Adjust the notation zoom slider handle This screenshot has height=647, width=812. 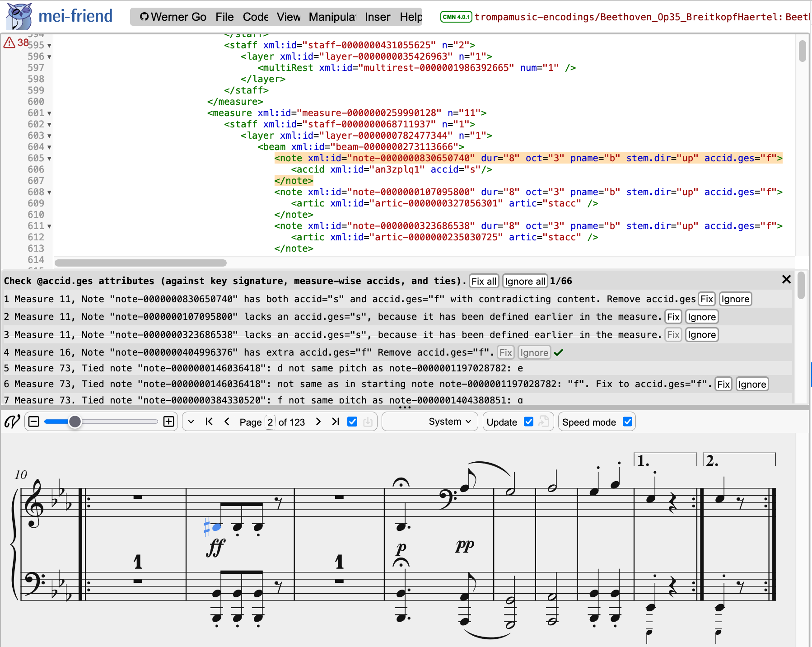click(75, 422)
